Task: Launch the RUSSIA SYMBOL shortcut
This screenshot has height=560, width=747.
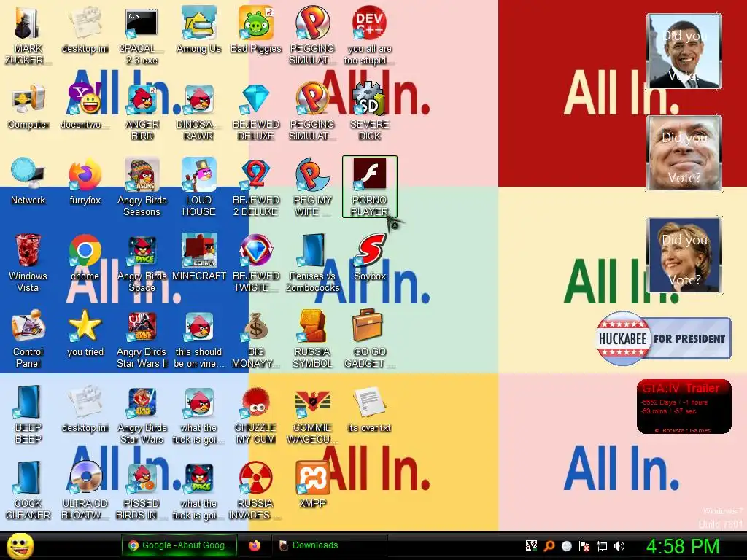Action: (x=312, y=338)
